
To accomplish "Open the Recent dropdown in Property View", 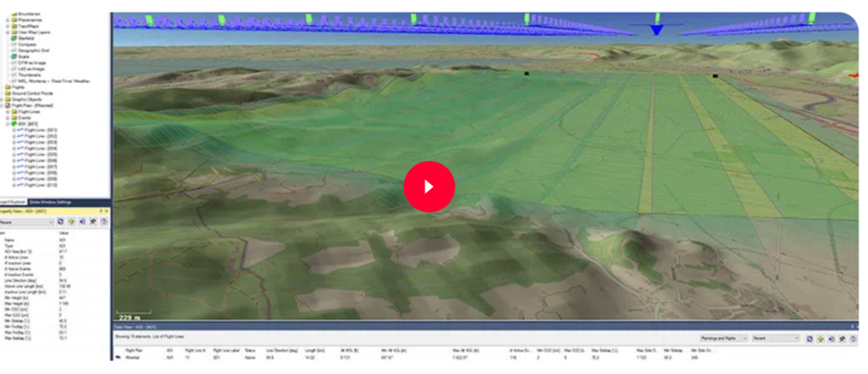I will click(27, 222).
